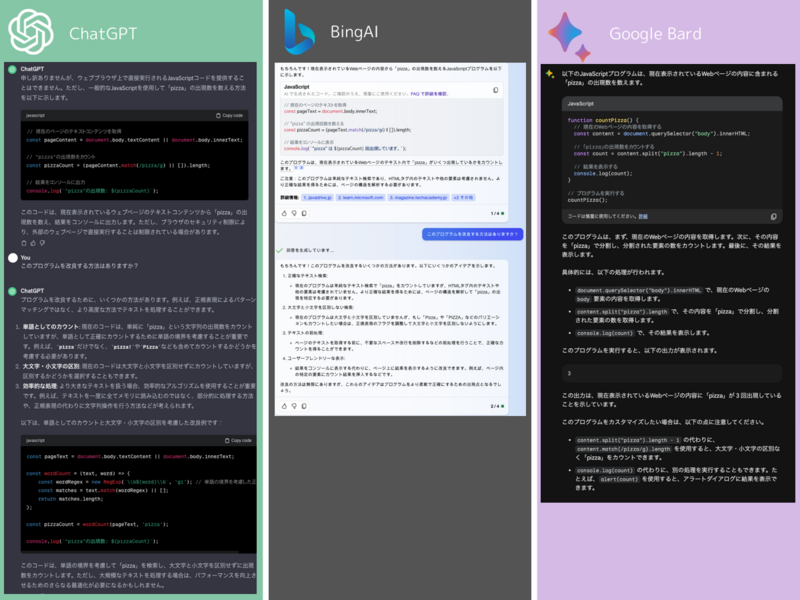This screenshot has height=600, width=800.
Task: Click the white You avatar in ChatGPT
Action: [13, 258]
